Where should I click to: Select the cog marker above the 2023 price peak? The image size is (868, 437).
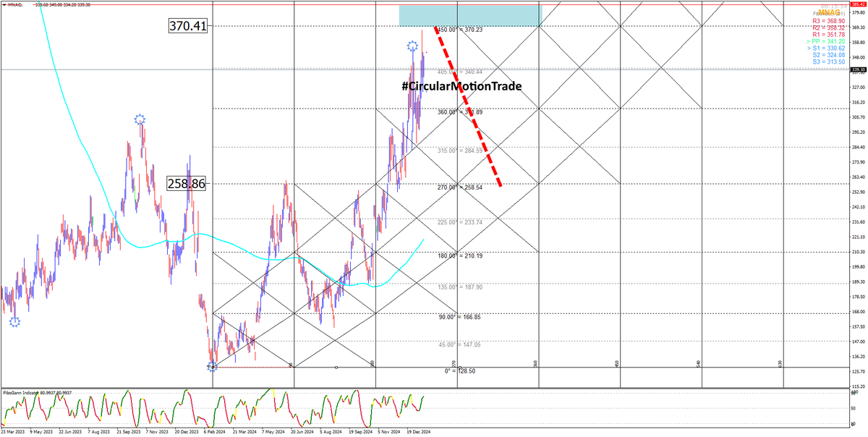(139, 118)
